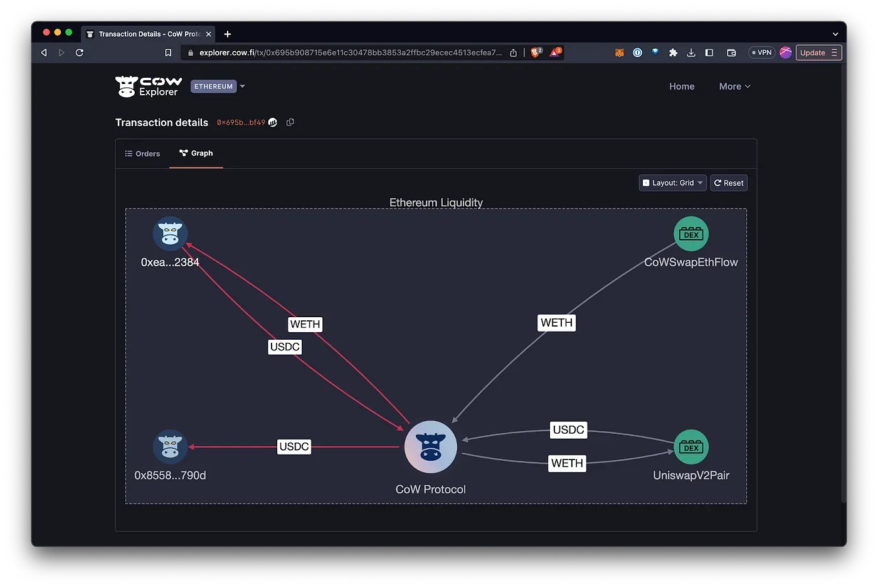The width and height of the screenshot is (878, 588).
Task: Click the 0x695b...bf49 transaction hash link
Action: 241,122
